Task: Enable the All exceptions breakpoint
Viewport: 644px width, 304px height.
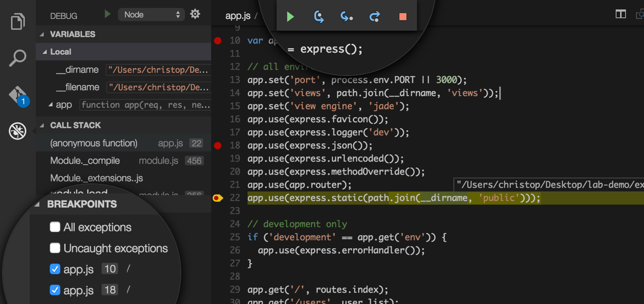Action: [x=55, y=227]
